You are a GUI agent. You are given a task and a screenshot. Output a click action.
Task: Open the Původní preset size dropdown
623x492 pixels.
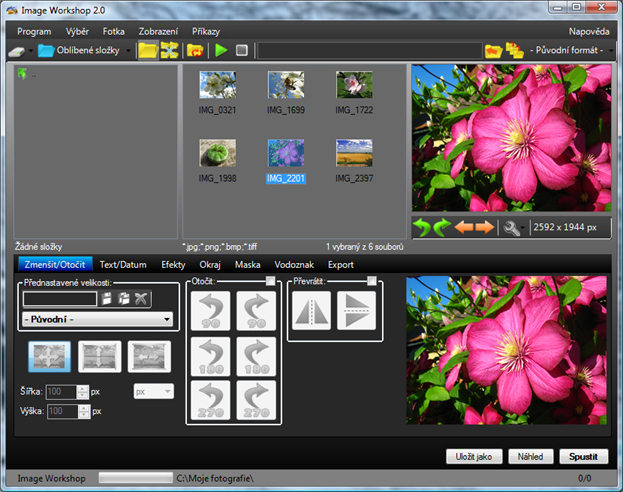[x=97, y=320]
